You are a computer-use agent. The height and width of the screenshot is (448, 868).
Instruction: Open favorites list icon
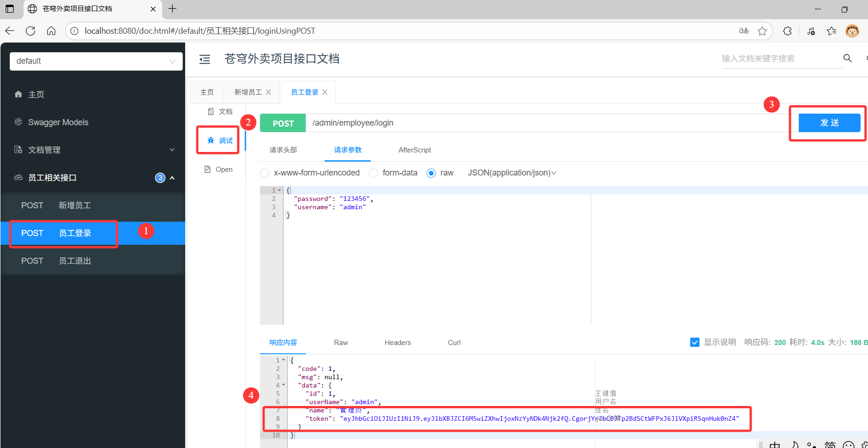[x=832, y=31]
